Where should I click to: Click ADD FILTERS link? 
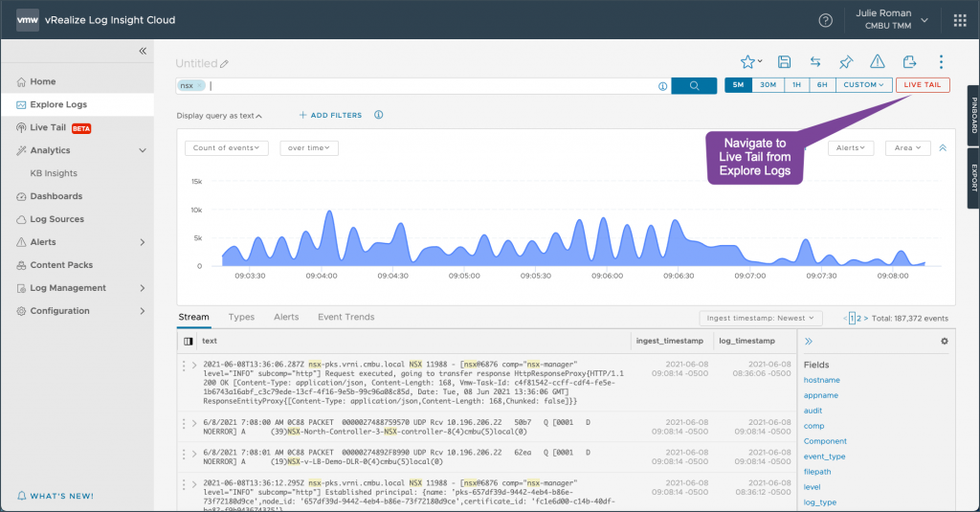point(330,116)
